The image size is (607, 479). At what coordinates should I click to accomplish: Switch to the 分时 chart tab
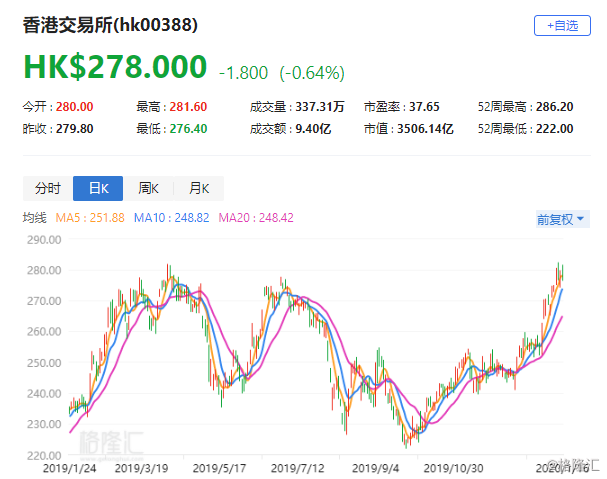click(47, 188)
